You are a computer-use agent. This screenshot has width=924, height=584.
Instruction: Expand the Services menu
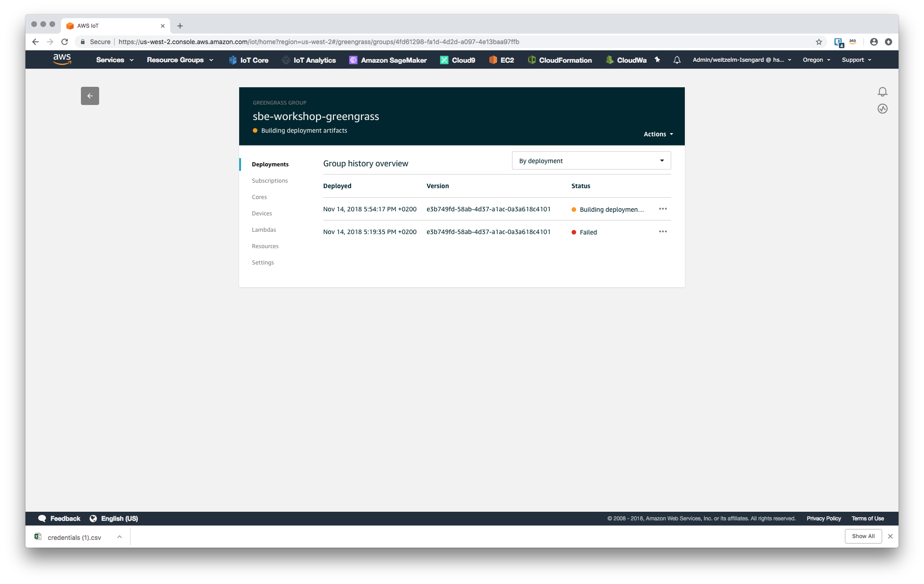pos(115,60)
